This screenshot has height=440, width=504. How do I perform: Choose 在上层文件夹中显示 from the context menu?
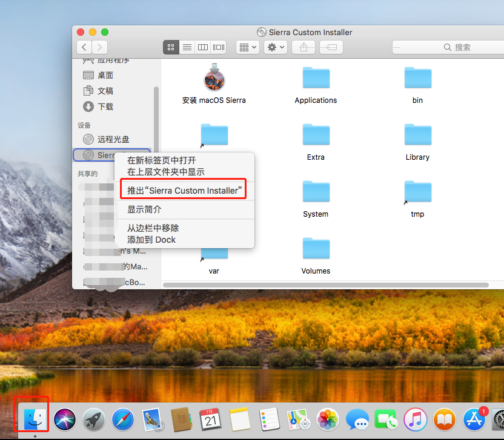(166, 172)
